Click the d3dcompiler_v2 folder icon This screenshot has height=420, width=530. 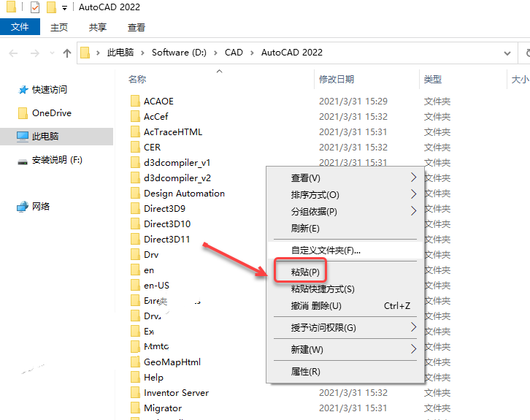pos(135,178)
